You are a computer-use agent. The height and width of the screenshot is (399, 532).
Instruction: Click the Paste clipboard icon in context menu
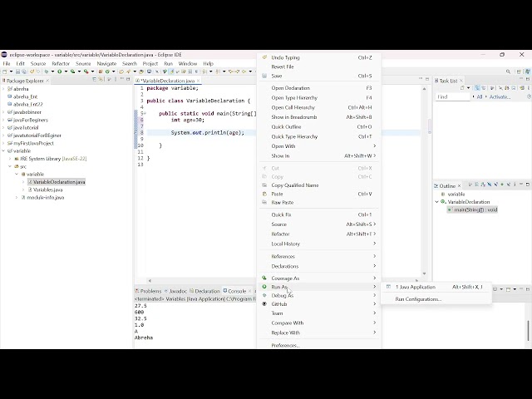[x=264, y=194]
